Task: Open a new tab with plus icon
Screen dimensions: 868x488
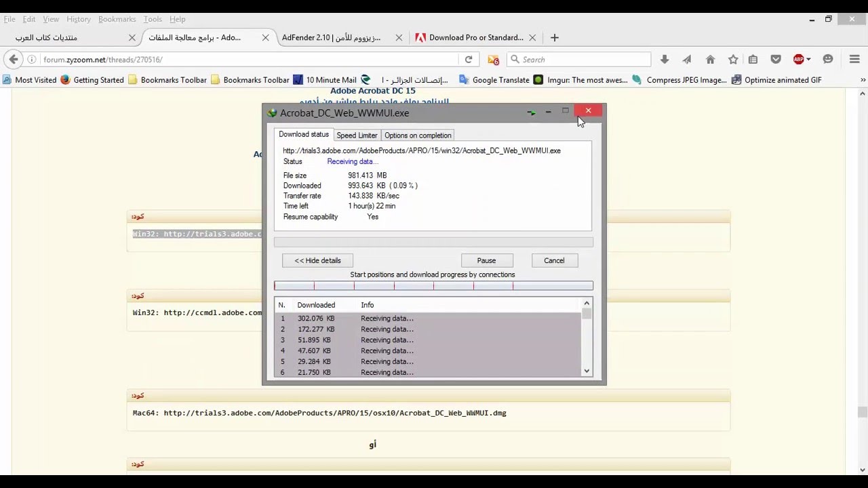Action: [555, 37]
